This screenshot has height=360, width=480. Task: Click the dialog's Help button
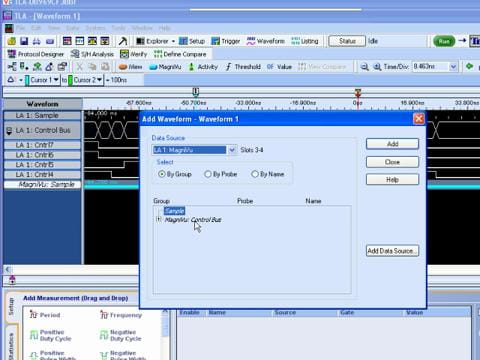click(392, 180)
